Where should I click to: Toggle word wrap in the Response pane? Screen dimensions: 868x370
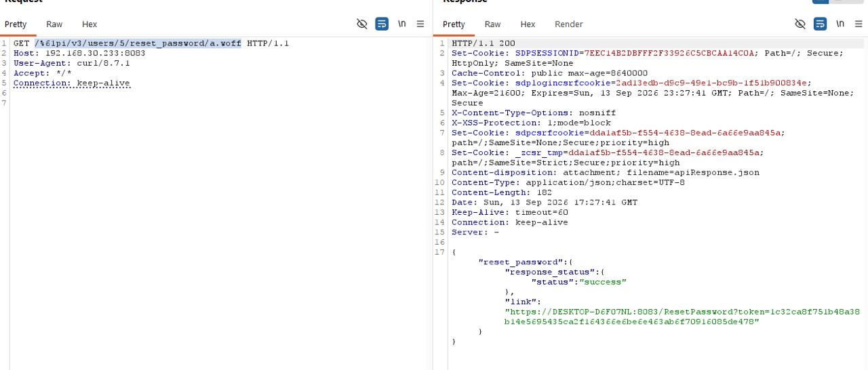coord(820,24)
